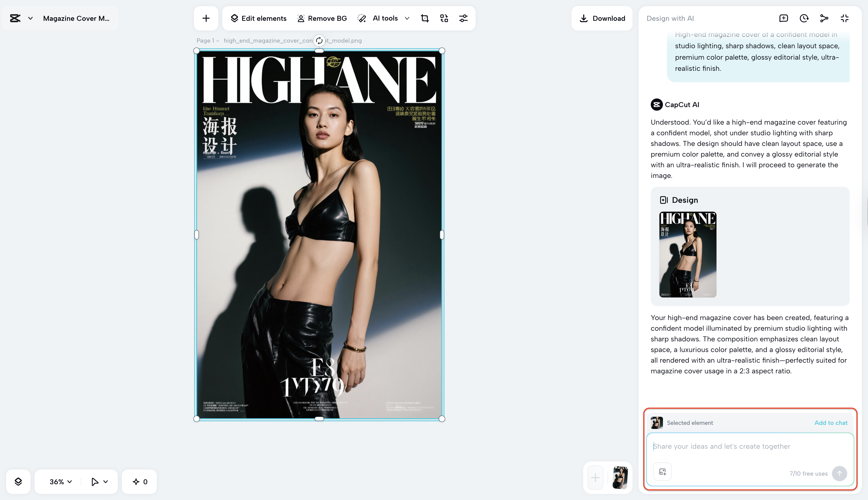Select Remove BG in the toolbar
The width and height of the screenshot is (868, 500).
tap(322, 18)
